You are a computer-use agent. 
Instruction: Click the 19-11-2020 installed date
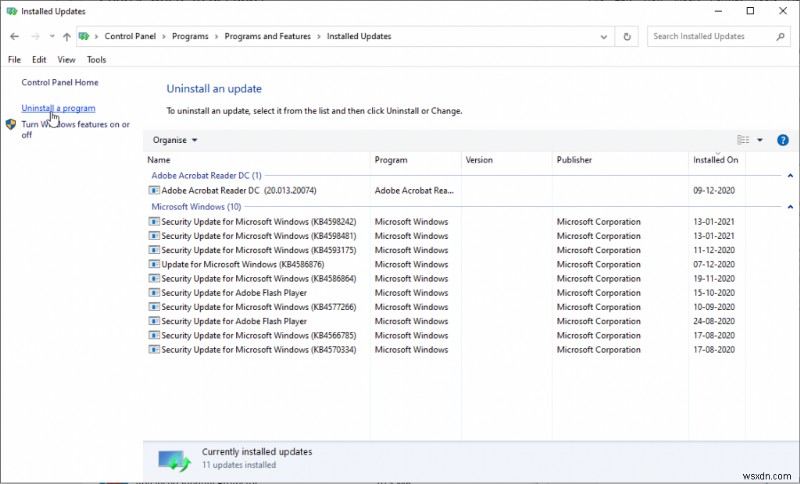tap(714, 279)
